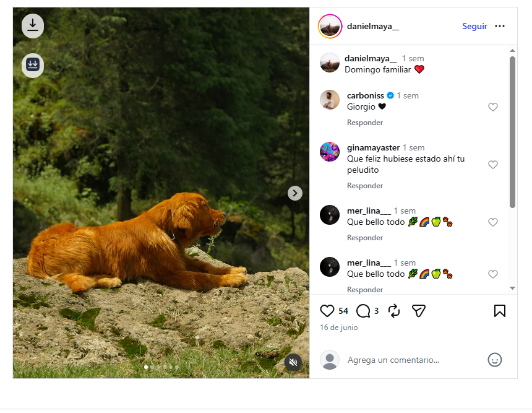The width and height of the screenshot is (532, 413).
Task: Open the three-dot options menu
Action: pos(499,26)
